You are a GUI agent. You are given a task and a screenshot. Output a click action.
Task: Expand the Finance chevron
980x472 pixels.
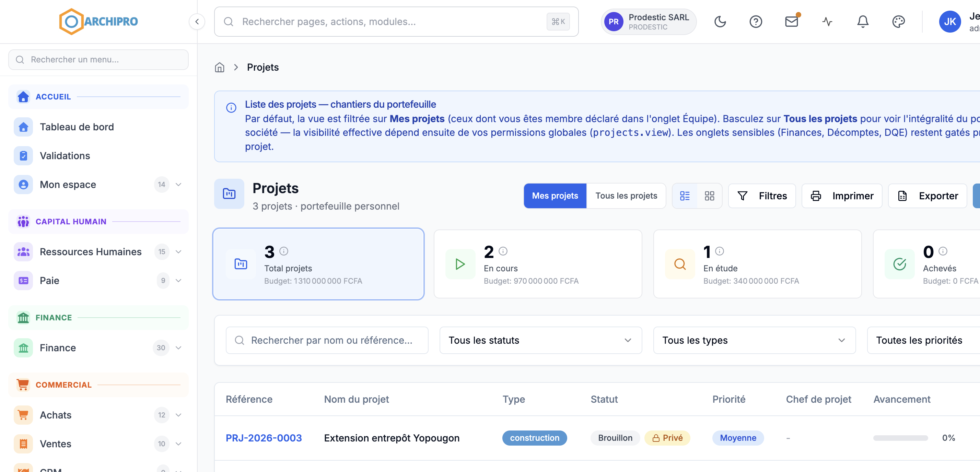[x=178, y=347]
